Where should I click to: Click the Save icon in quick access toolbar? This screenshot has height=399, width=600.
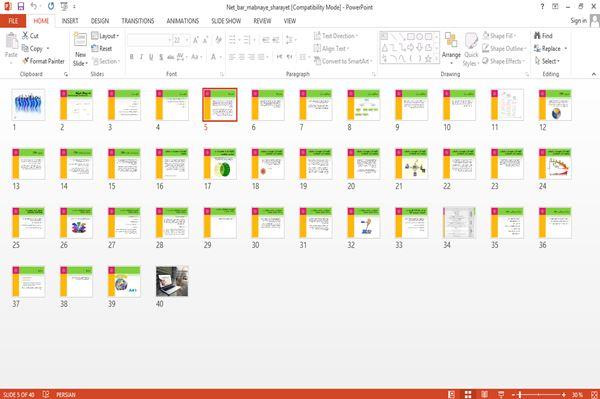coord(21,7)
